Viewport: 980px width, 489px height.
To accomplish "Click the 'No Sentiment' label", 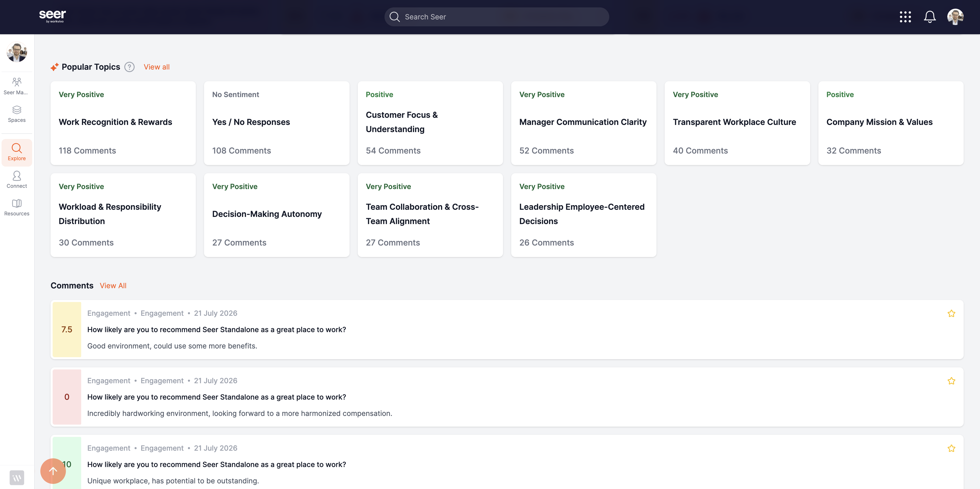I will coord(235,94).
